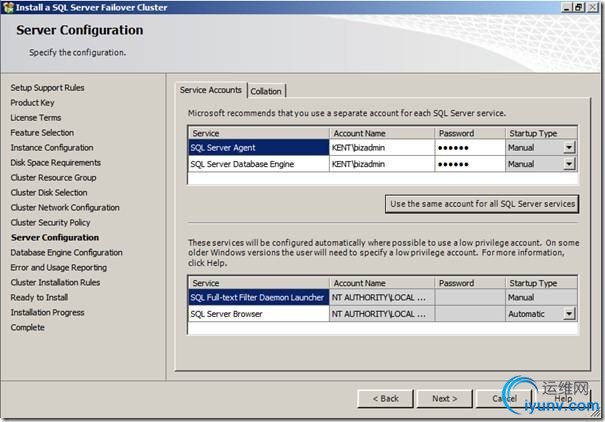Image resolution: width=605 pixels, height=422 pixels.
Task: Go to Installation Progress step
Action: (47, 312)
